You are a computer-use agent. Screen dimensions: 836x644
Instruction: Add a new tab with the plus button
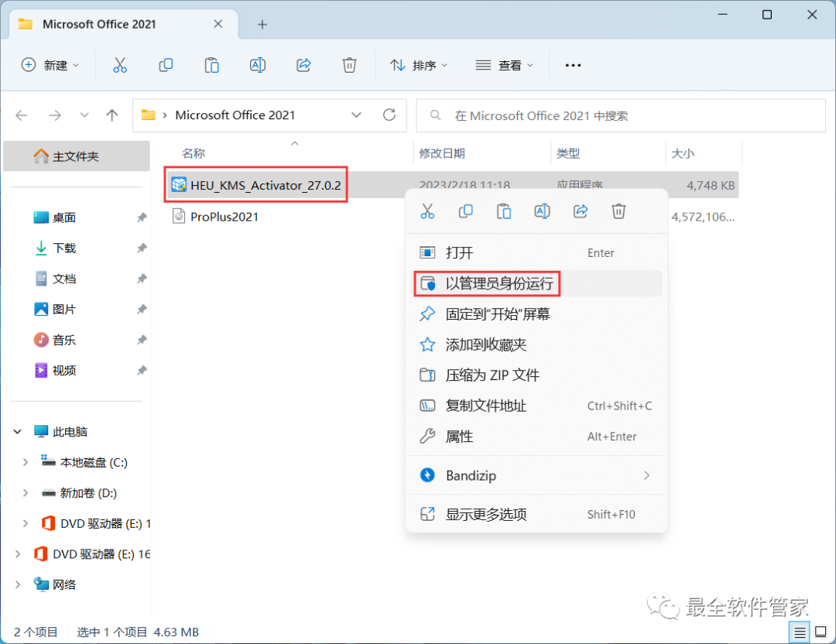point(262,25)
